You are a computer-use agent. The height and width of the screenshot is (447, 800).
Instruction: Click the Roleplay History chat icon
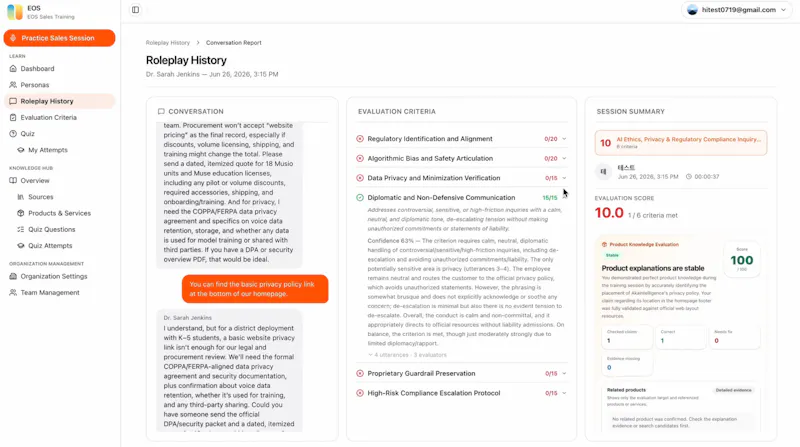13,101
